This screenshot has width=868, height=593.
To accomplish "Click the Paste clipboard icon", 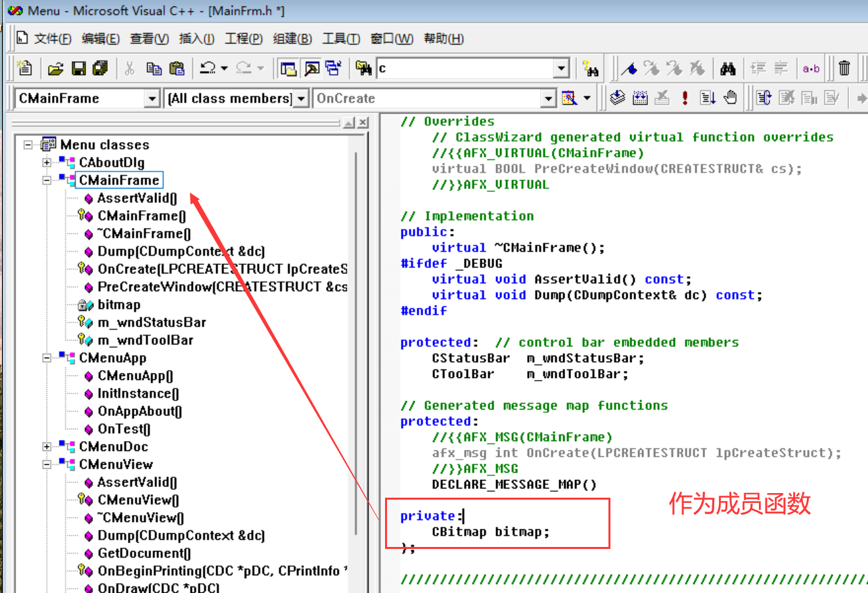I will click(177, 68).
